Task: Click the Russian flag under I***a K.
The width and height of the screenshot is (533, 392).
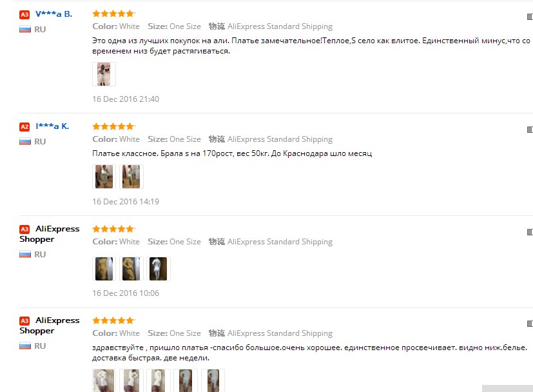Action: (25, 142)
